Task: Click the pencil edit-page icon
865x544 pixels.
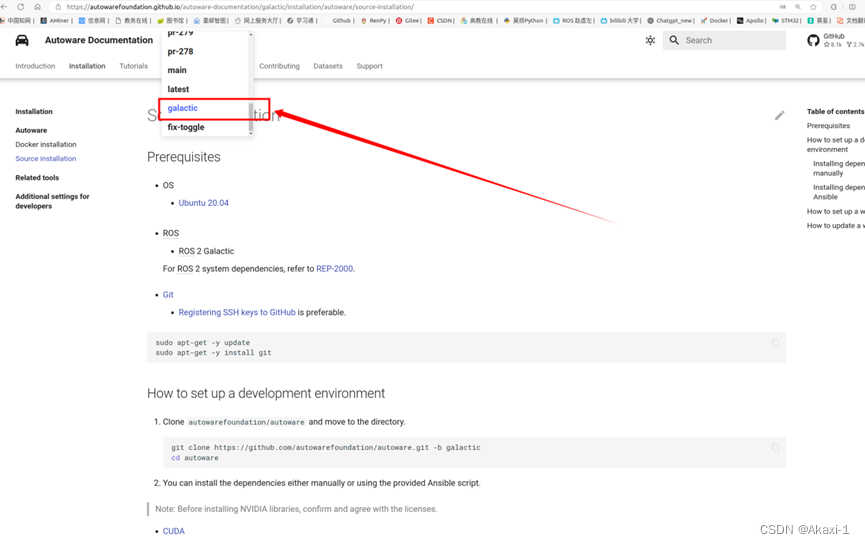Action: 779,115
